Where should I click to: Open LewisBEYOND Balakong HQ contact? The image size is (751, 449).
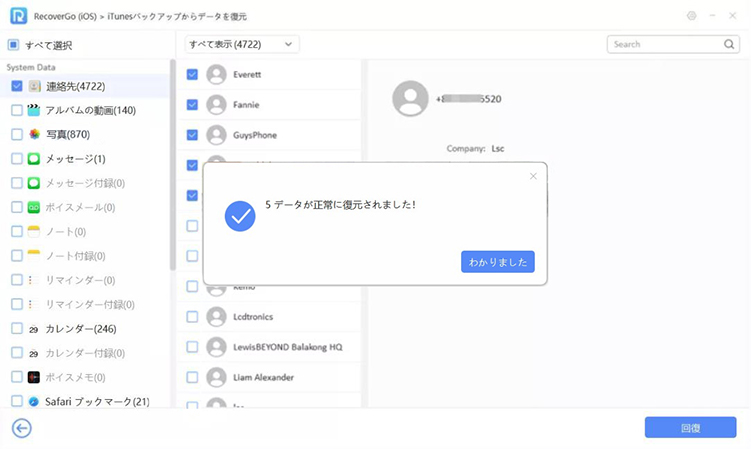coord(288,347)
